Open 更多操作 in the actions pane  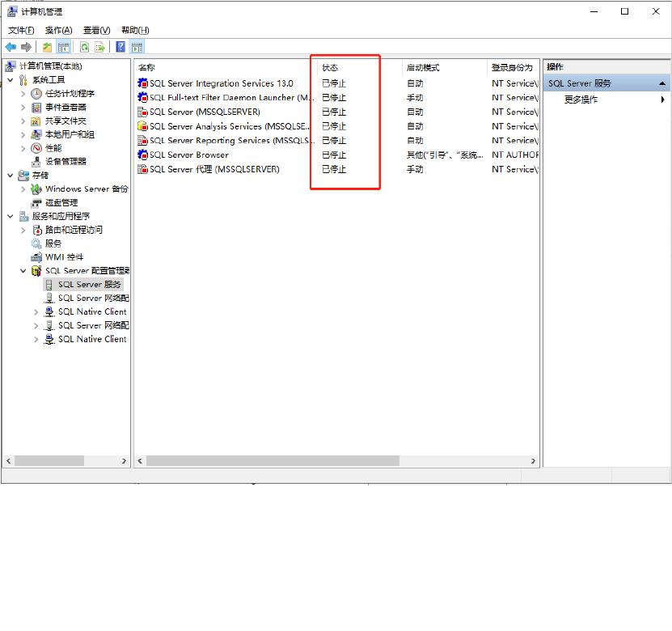point(581,100)
